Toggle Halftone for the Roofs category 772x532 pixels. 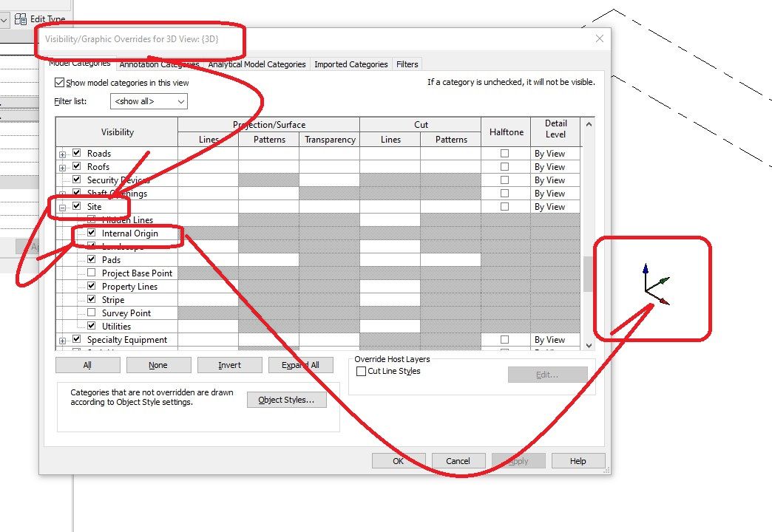[x=506, y=166]
